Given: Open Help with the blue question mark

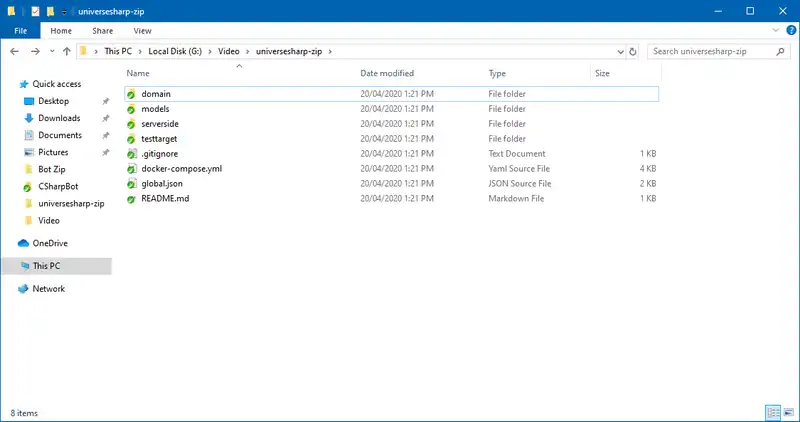Looking at the screenshot, I should pos(790,31).
